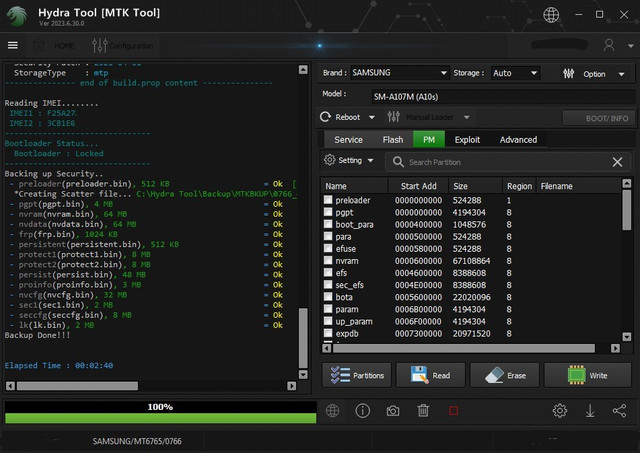The width and height of the screenshot is (640, 453).
Task: Tick the sec_efs partition checkbox
Action: (x=328, y=284)
